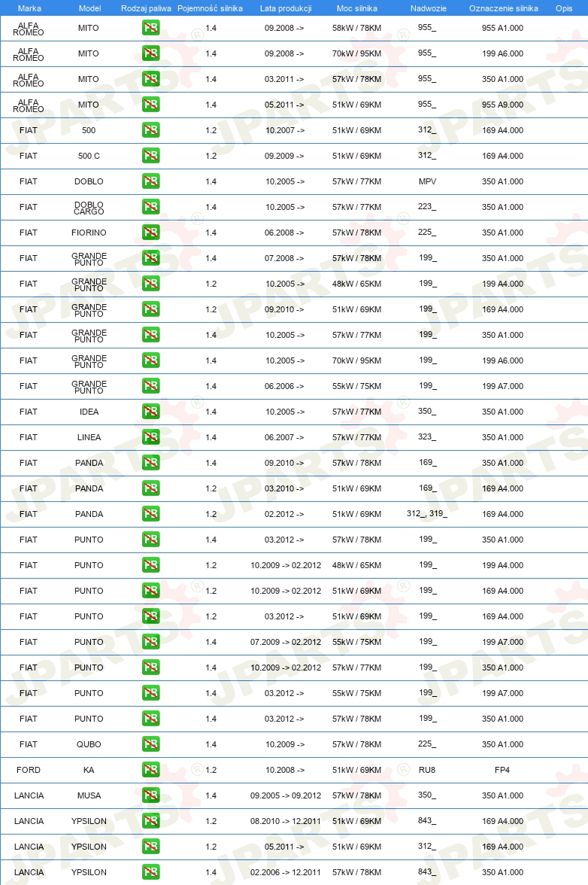588x885 pixels.
Task: Click the FIORINO model cell
Action: [89, 233]
